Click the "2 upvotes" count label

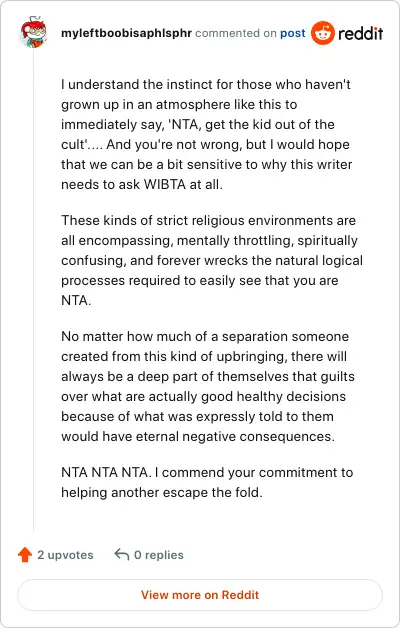(x=65, y=555)
